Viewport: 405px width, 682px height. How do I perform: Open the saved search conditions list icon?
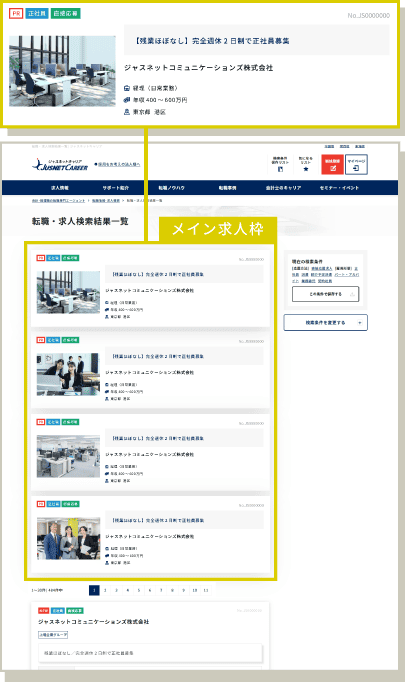click(x=280, y=169)
